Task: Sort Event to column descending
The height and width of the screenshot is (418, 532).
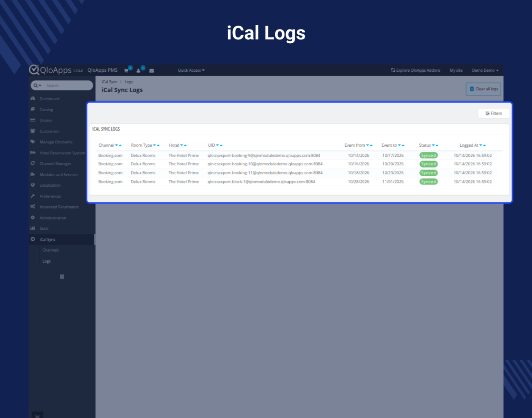Action: 399,145
